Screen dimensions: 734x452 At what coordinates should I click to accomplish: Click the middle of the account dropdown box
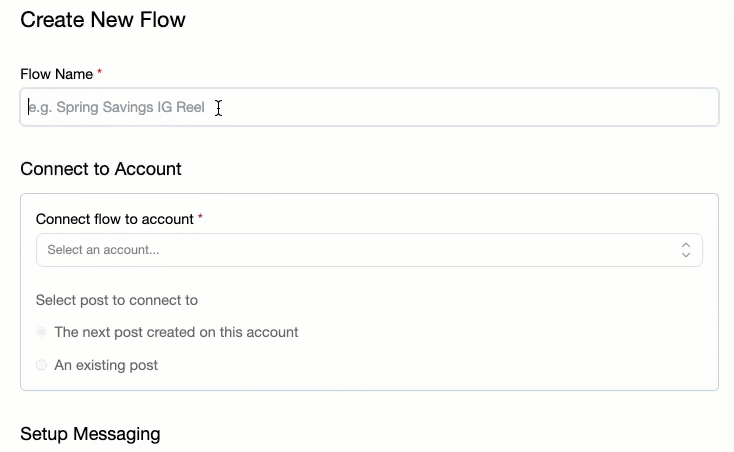click(369, 250)
